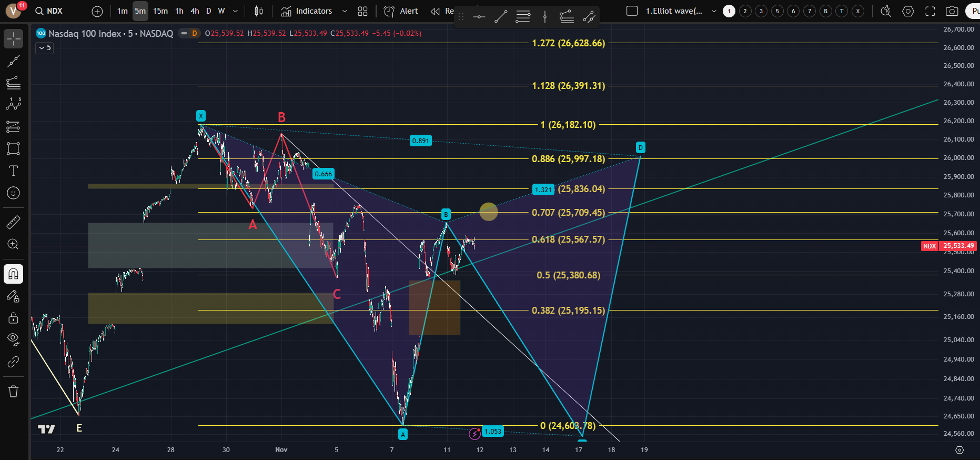Toggle lock all drawings
This screenshot has height=460, width=980.
(x=13, y=318)
